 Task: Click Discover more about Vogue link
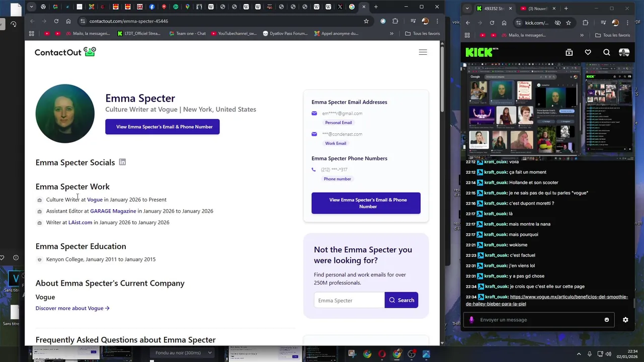tap(72, 308)
